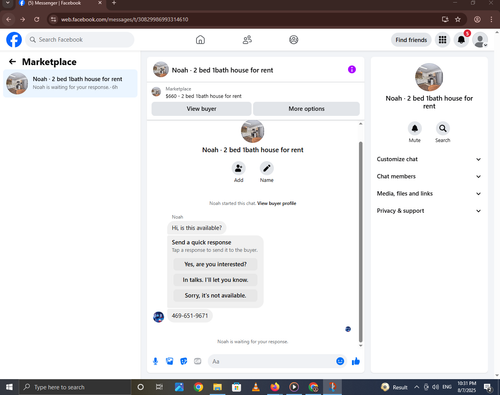The image size is (500, 395).
Task: Open the emoji picker smiley icon
Action: pyautogui.click(x=340, y=361)
